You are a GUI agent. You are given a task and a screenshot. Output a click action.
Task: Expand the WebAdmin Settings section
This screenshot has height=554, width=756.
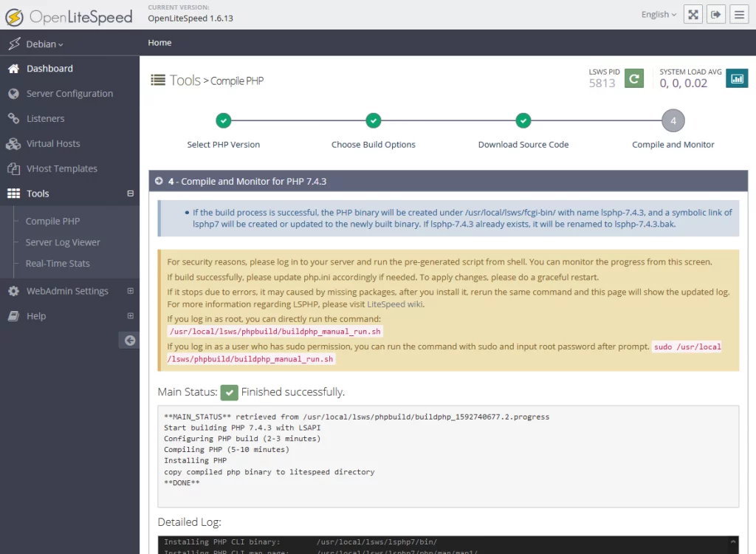click(130, 291)
